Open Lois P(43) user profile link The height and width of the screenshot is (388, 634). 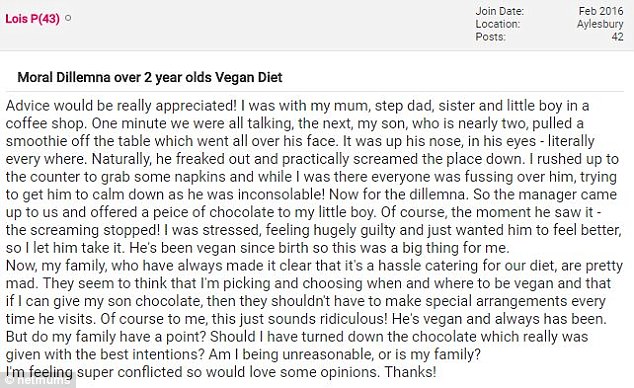click(x=32, y=19)
